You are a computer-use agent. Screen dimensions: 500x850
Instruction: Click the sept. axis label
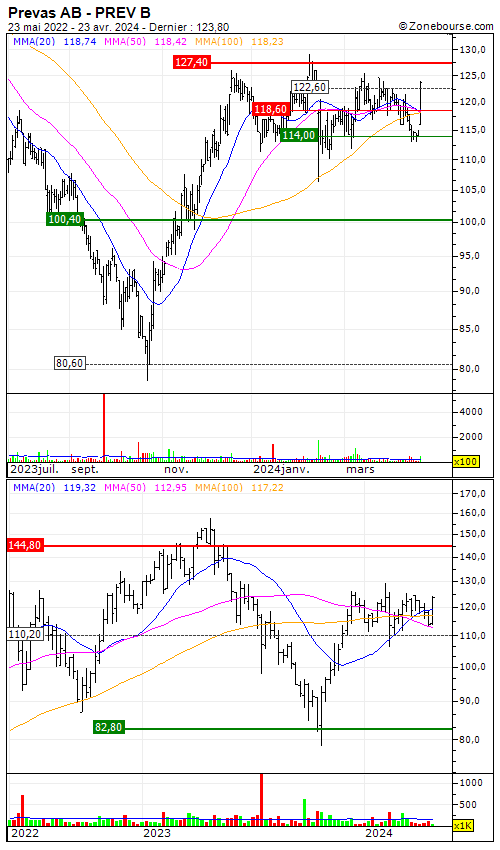(85, 469)
